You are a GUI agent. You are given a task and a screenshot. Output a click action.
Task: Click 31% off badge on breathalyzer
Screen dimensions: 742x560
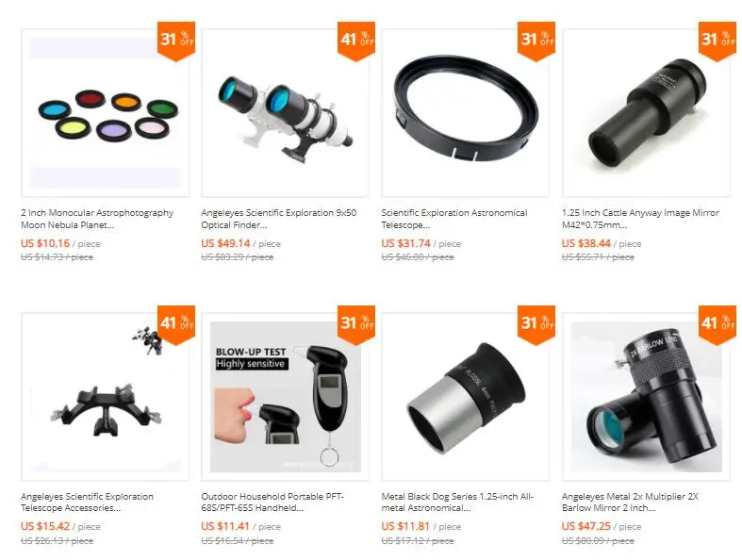(356, 324)
